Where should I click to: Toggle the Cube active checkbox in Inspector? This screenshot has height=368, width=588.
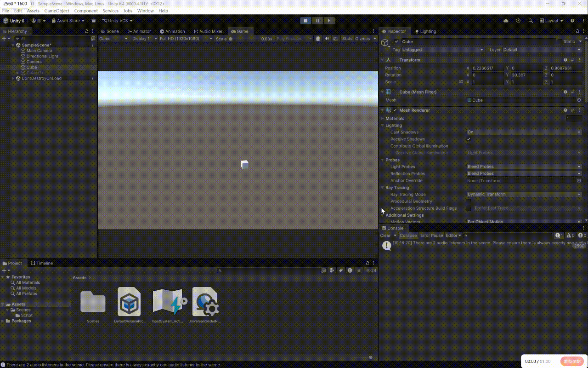(x=397, y=41)
